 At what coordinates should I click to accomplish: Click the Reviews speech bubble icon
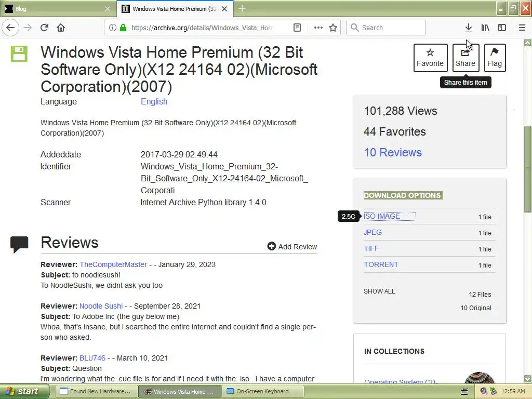tap(19, 244)
